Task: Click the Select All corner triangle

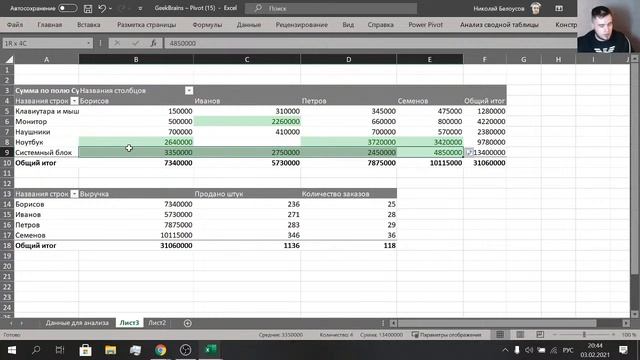Action: (9, 60)
